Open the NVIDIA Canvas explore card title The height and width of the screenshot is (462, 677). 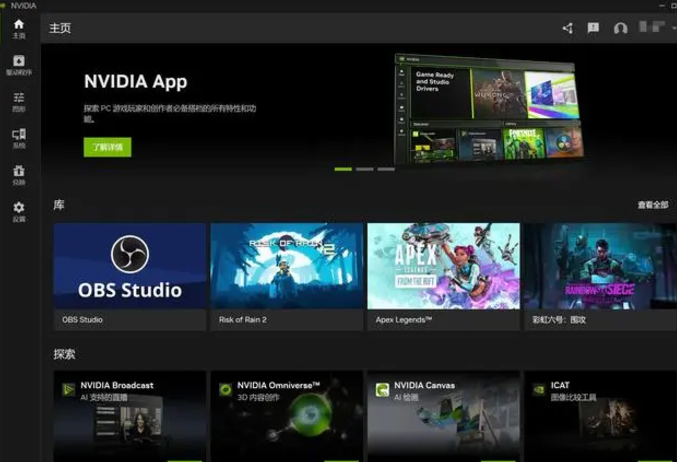424,385
